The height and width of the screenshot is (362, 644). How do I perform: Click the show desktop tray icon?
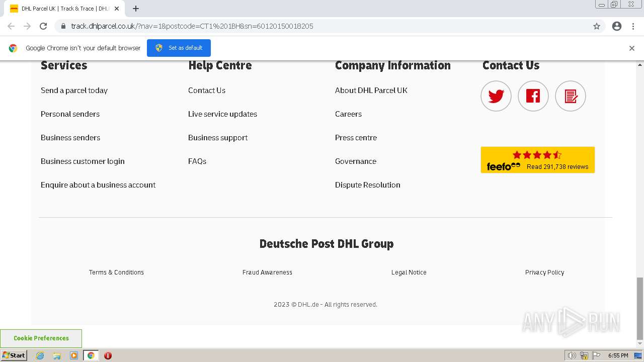click(x=638, y=355)
